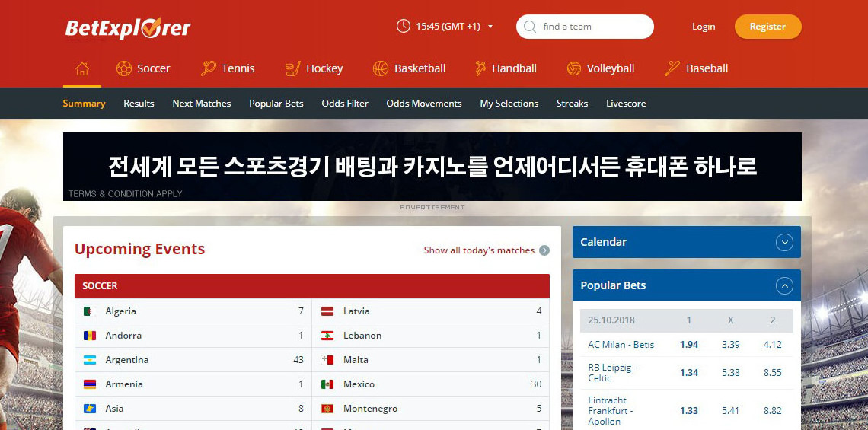Click the BetExplorer logo
The width and height of the screenshot is (868, 430).
[128, 27]
